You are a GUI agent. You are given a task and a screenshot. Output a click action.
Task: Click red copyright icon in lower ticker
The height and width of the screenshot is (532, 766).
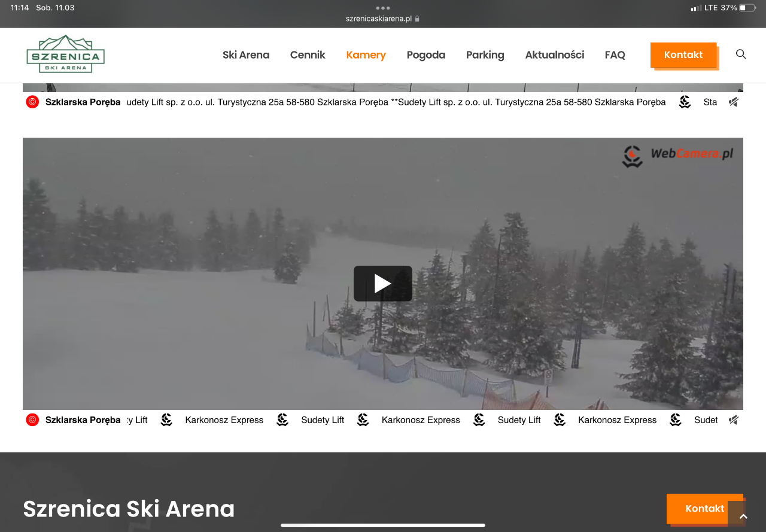coord(32,420)
